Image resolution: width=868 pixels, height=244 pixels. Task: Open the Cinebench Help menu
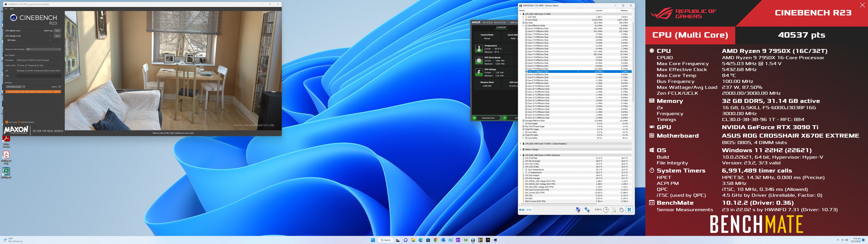[12, 9]
